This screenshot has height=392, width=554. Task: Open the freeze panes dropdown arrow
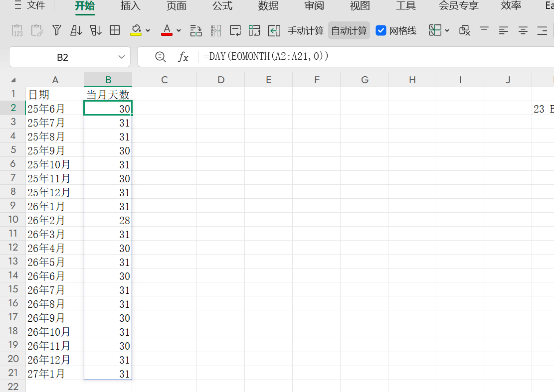pos(447,31)
